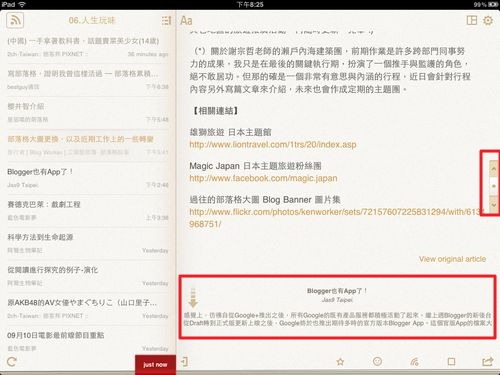Viewport: 500px width, 375px height.
Task: Refresh the feed list
Action: (x=12, y=362)
